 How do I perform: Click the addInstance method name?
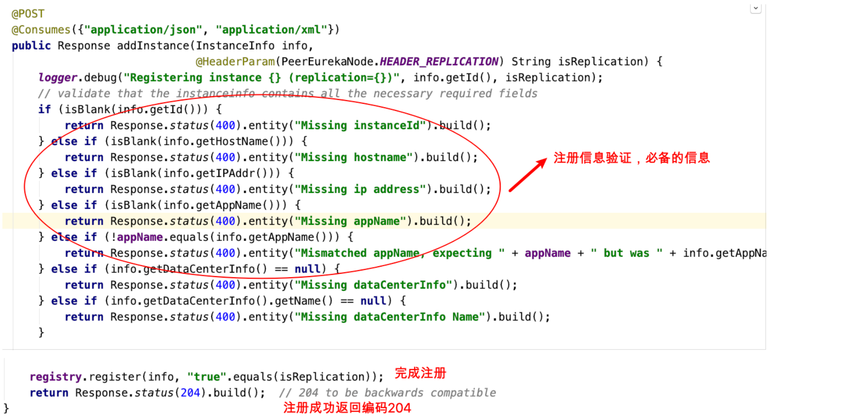pyautogui.click(x=153, y=46)
